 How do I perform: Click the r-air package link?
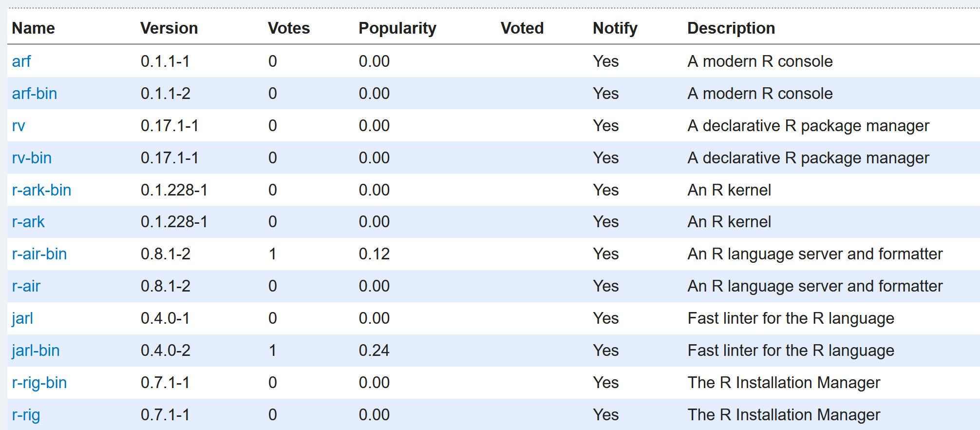tap(26, 286)
